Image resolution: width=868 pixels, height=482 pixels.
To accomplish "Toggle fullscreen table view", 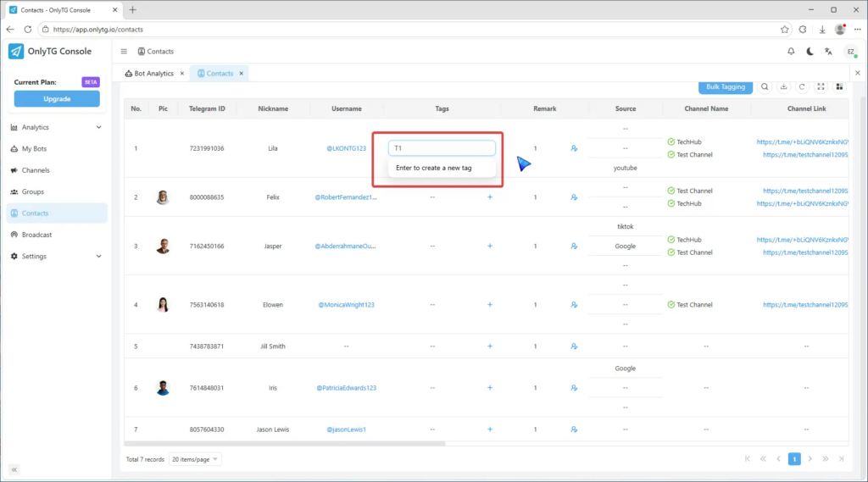I will tap(821, 86).
